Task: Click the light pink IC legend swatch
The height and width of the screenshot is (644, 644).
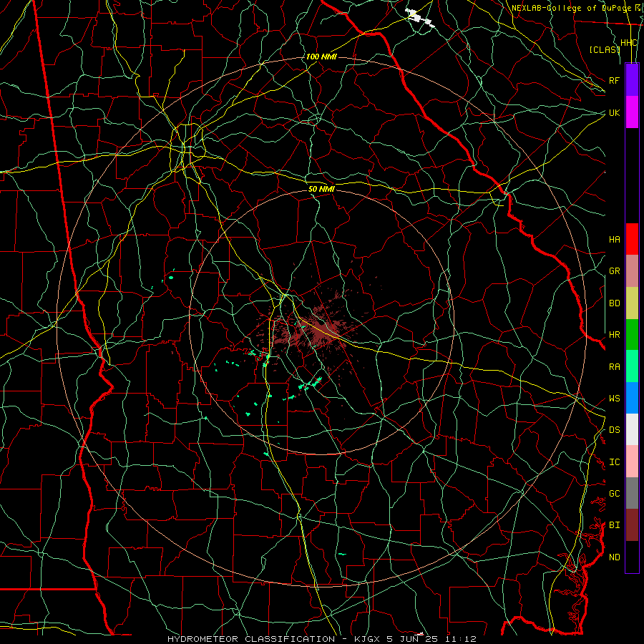Action: pos(632,462)
